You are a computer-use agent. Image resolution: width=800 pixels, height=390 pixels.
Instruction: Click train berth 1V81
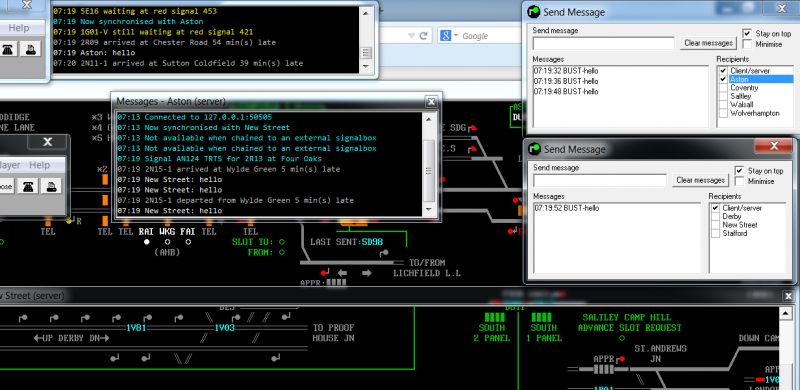[x=136, y=328]
